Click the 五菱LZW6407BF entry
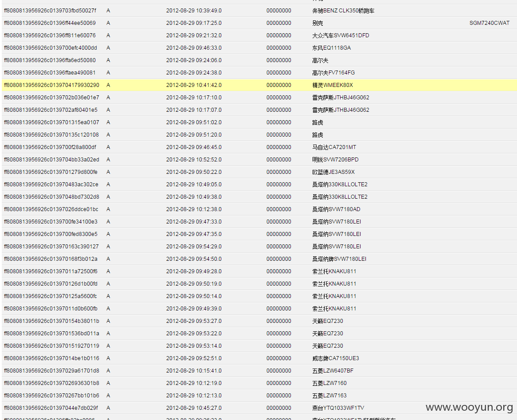Screen dimensions: 517x420 coord(333,371)
